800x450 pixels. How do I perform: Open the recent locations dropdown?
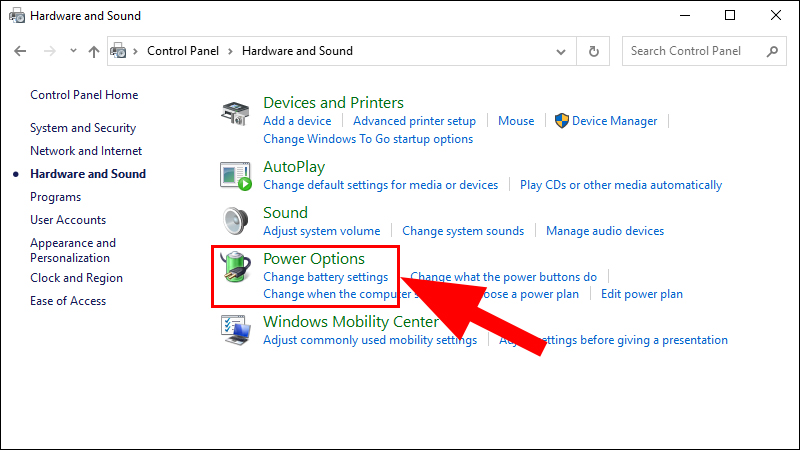(x=71, y=51)
